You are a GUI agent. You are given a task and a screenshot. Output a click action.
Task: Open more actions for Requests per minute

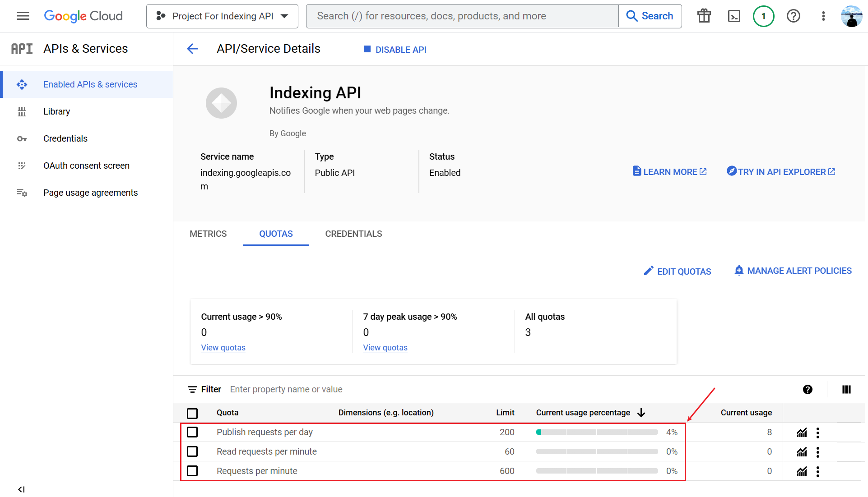tap(818, 471)
